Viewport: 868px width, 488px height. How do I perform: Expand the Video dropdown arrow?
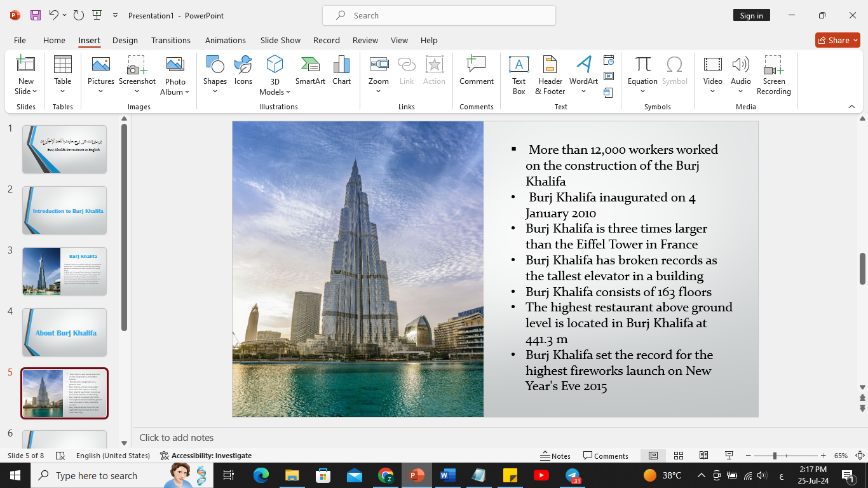[713, 91]
